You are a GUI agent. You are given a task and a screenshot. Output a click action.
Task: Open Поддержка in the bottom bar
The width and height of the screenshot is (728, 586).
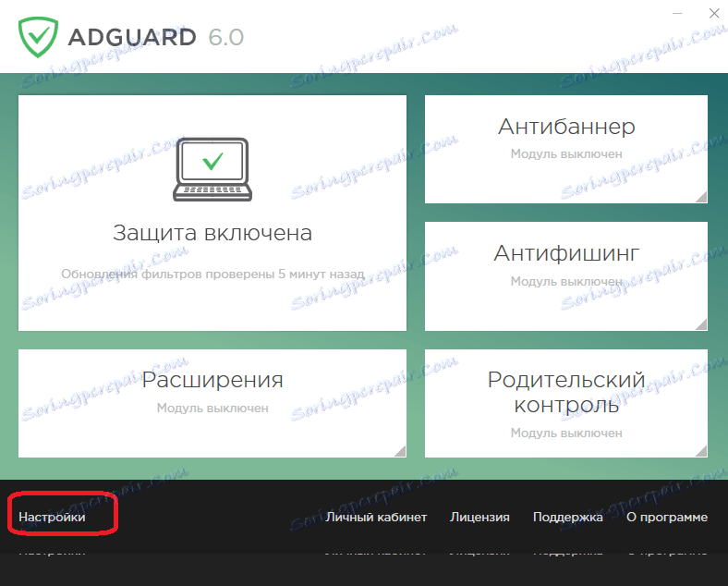point(568,518)
